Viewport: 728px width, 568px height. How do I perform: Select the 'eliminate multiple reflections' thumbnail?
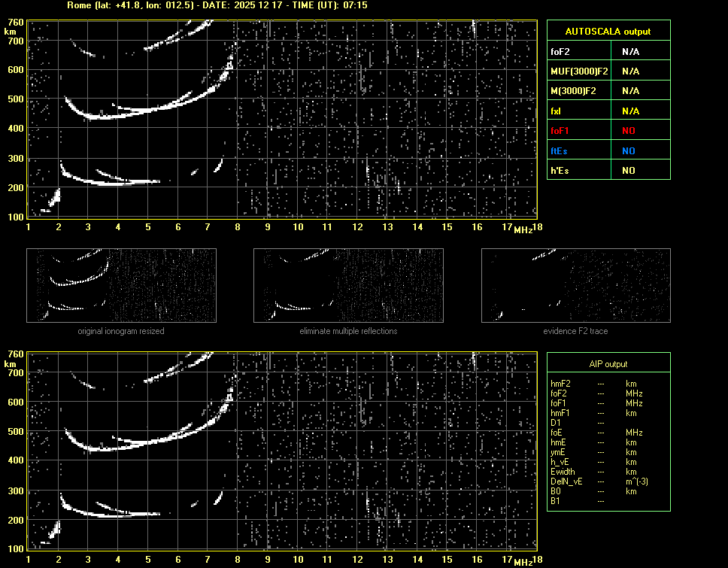(x=348, y=286)
